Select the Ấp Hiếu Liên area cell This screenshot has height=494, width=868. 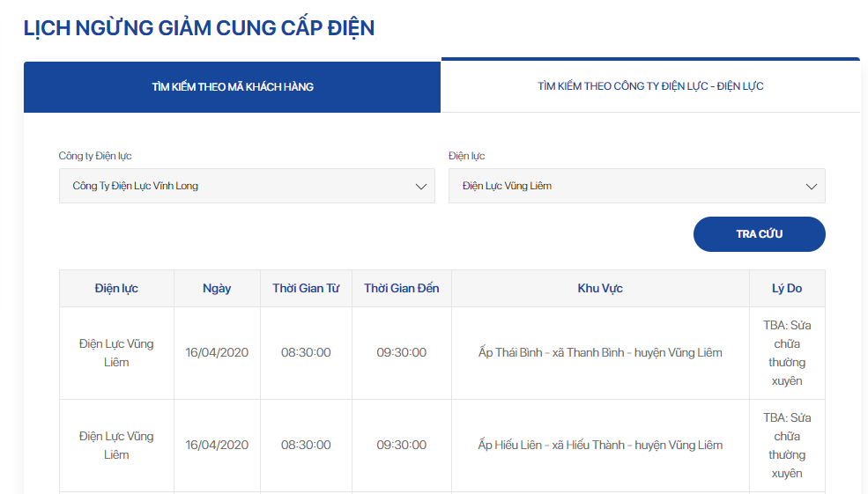[x=600, y=446]
